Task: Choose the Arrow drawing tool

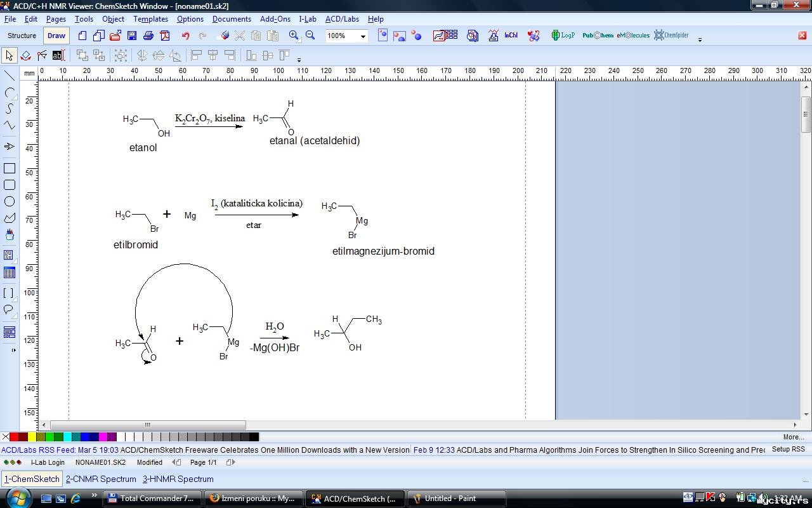Action: click(x=10, y=147)
